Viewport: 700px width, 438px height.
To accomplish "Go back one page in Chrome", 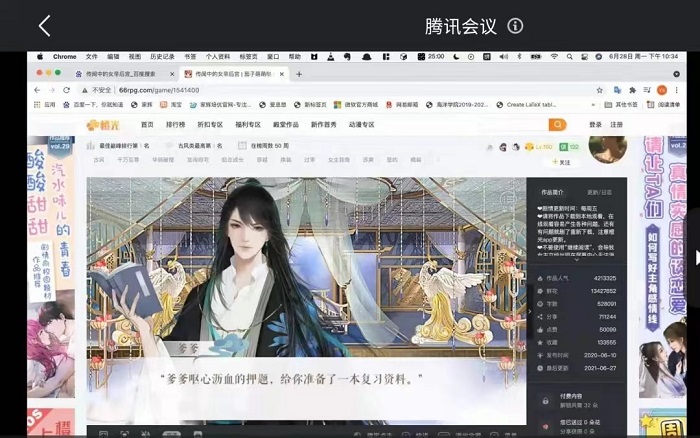I will 37,90.
